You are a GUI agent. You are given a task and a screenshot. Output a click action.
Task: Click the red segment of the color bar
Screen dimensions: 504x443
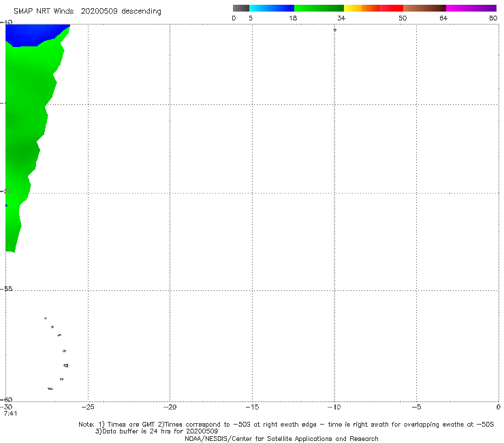391,8
